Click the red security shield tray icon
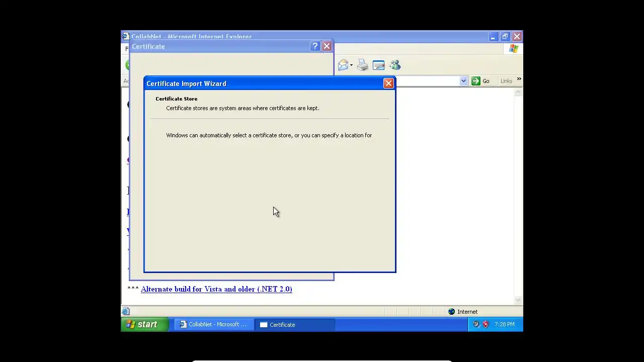 (486, 324)
